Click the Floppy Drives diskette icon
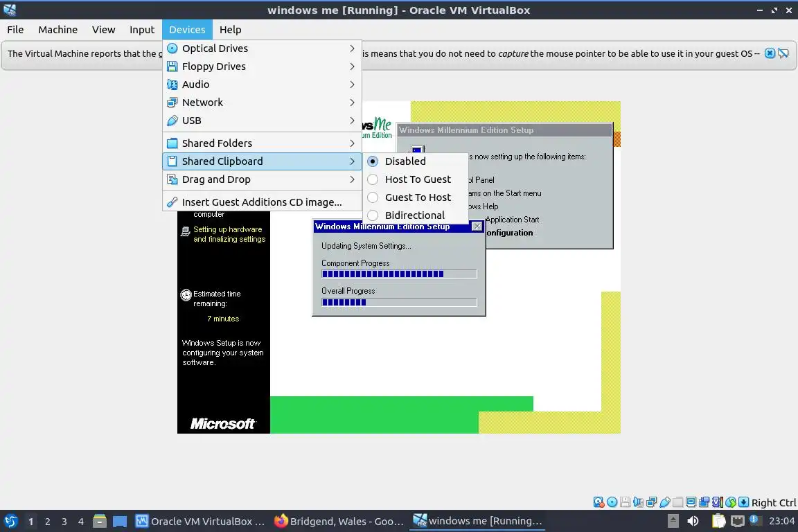Viewport: 798px width, 532px height. pos(172,66)
